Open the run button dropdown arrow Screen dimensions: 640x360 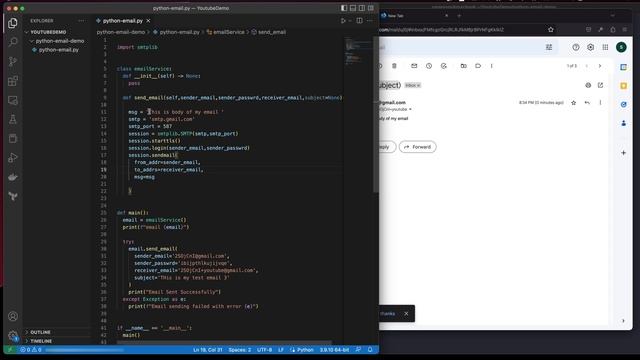(x=350, y=21)
